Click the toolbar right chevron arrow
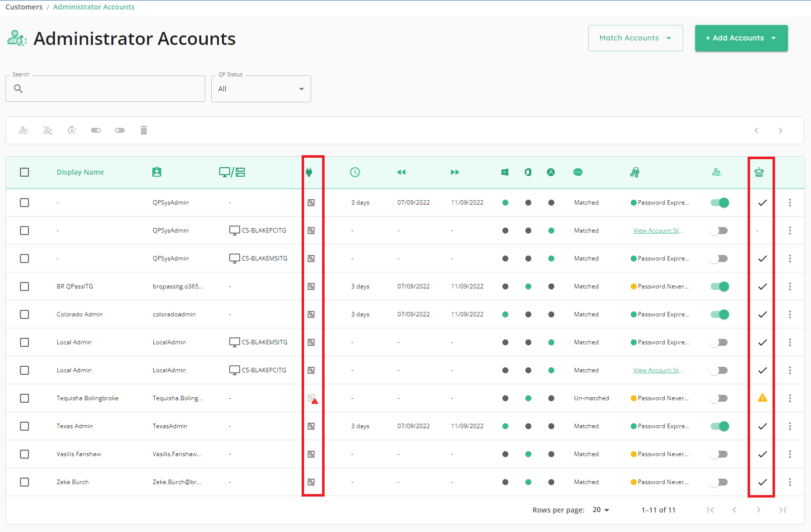The image size is (811, 532). [x=781, y=131]
